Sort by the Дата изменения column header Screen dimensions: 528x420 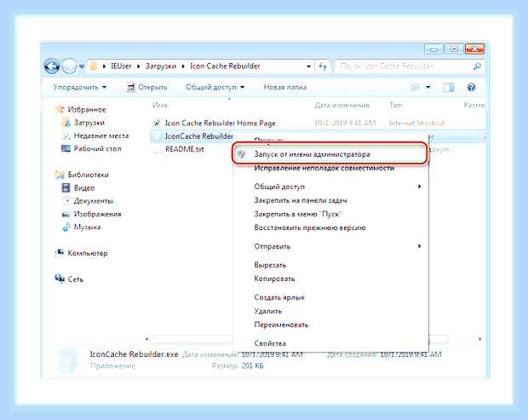[x=341, y=105]
